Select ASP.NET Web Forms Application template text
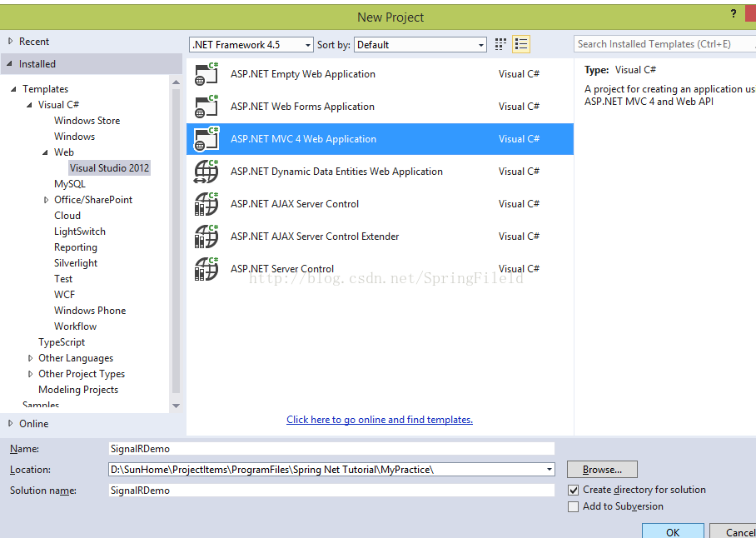Viewport: 756px width, 538px height. 302,107
